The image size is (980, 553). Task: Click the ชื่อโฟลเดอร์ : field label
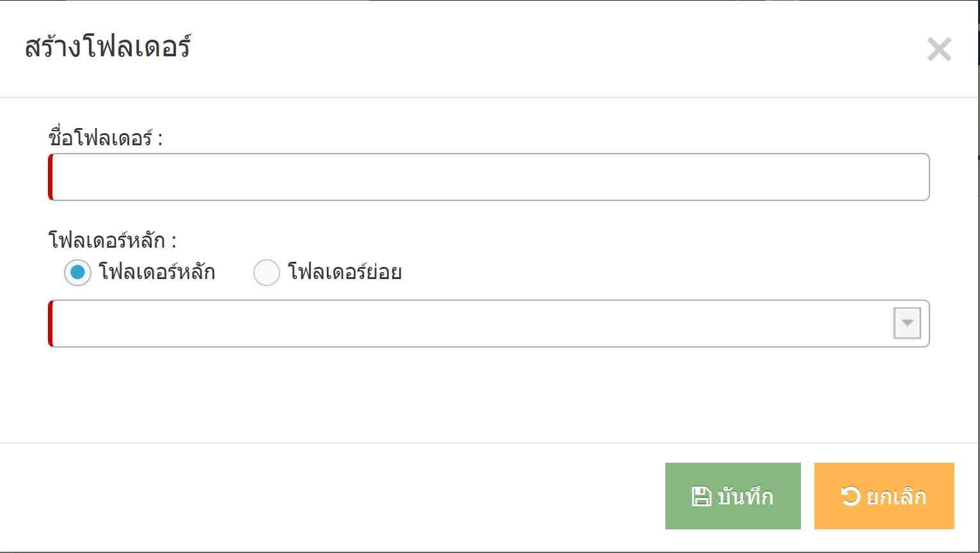[x=106, y=138]
